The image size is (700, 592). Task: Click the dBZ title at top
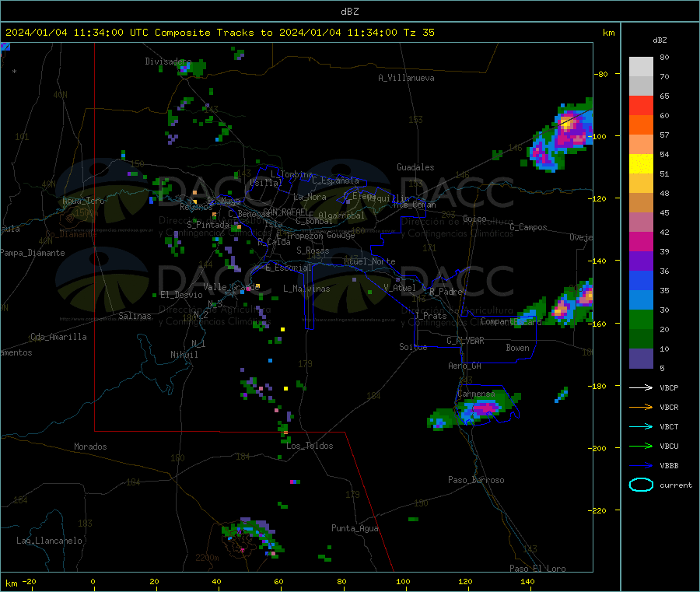click(349, 12)
